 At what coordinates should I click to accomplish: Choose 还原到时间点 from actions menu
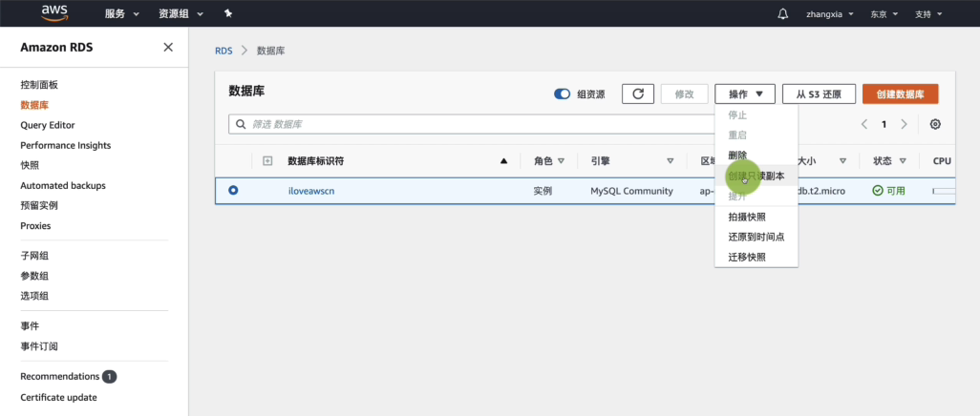point(756,237)
